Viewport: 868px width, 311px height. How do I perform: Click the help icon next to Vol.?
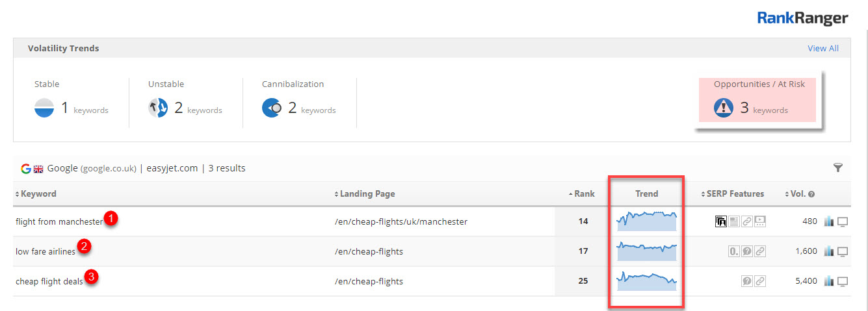point(811,194)
